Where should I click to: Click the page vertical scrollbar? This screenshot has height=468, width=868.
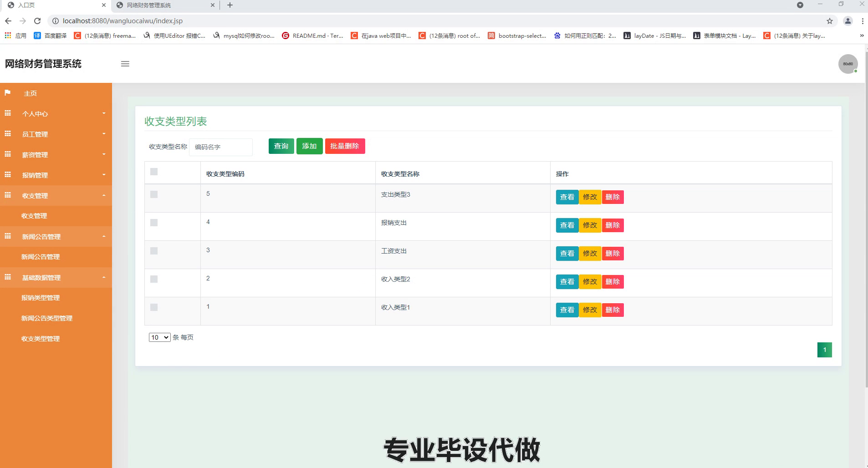tap(866, 219)
